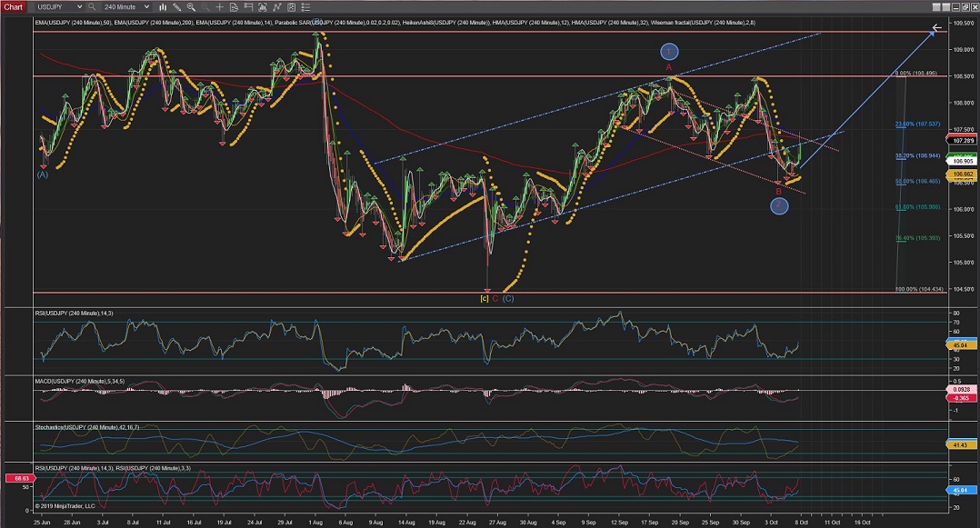Open the drawing tools pencil icon

point(176,6)
